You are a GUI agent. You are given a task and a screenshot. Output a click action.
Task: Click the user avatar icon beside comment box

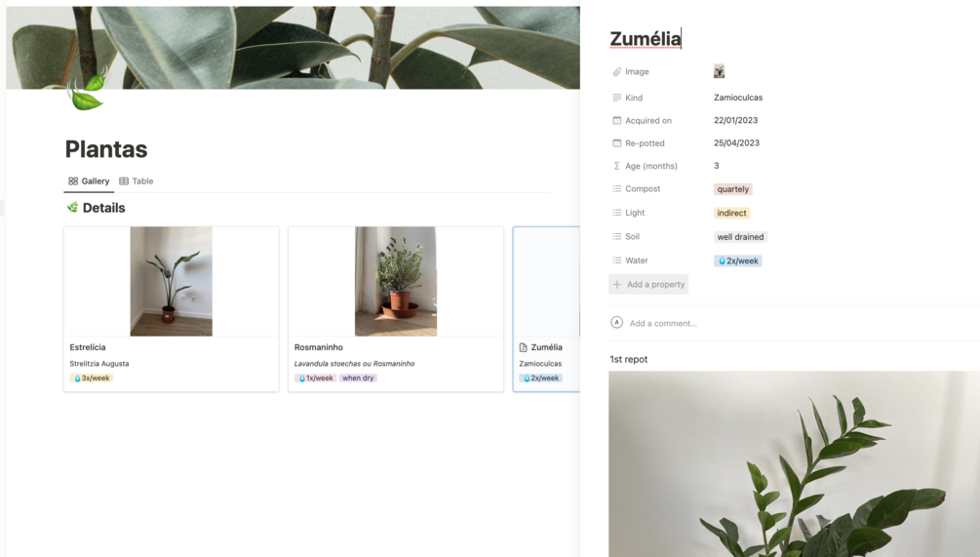point(617,323)
